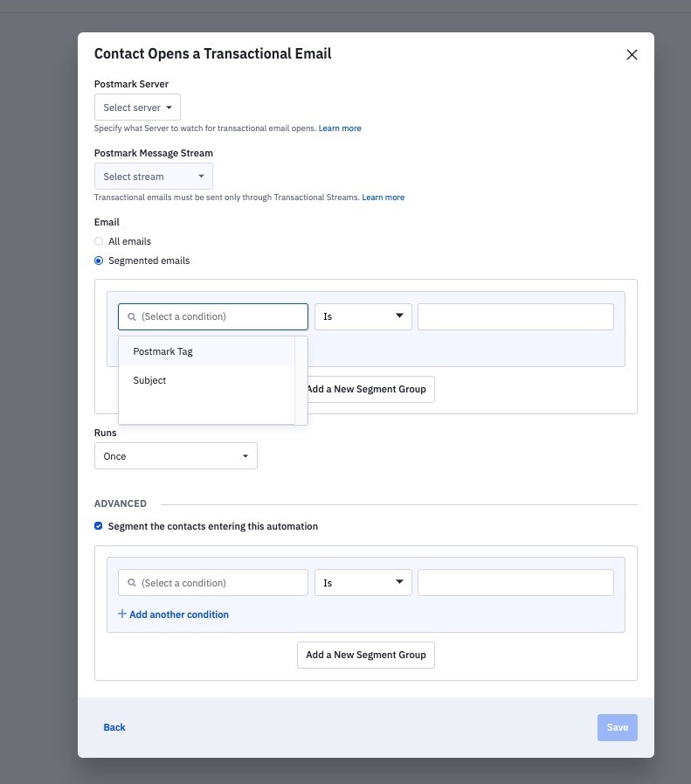This screenshot has height=784, width=691.
Task: Open the upper Is operator dropdown
Action: pyautogui.click(x=363, y=316)
